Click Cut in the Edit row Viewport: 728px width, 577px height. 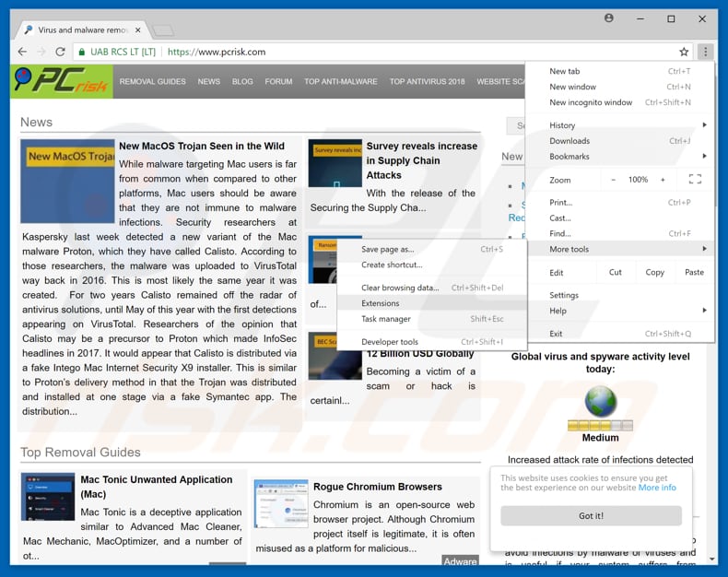616,272
